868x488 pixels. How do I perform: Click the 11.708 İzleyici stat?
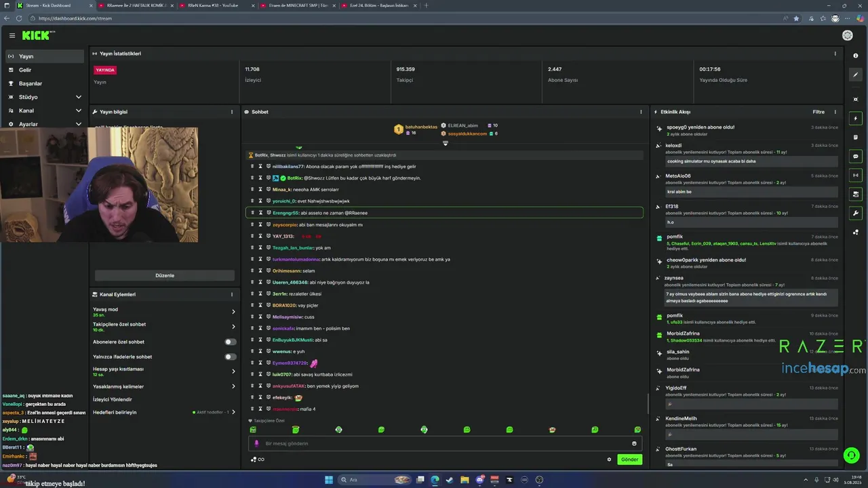click(x=252, y=74)
